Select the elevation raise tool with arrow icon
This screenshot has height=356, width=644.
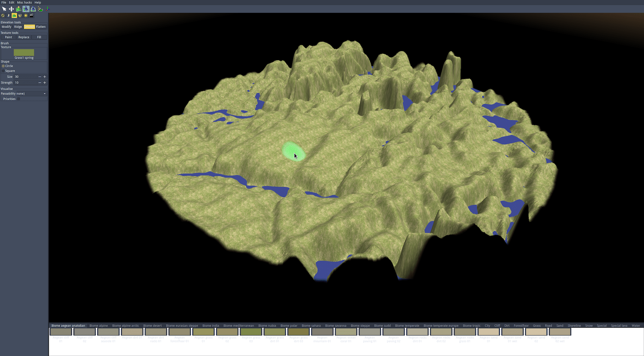click(18, 8)
